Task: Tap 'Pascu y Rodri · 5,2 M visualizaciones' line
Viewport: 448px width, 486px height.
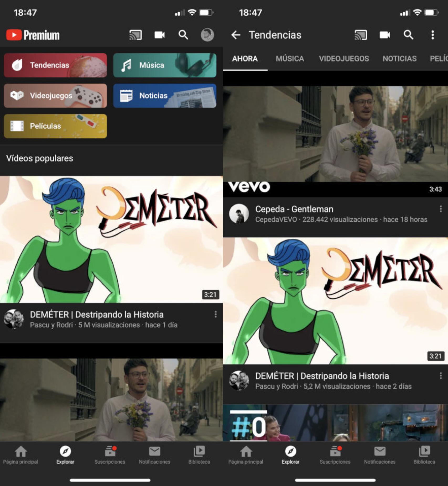Action: tap(333, 386)
